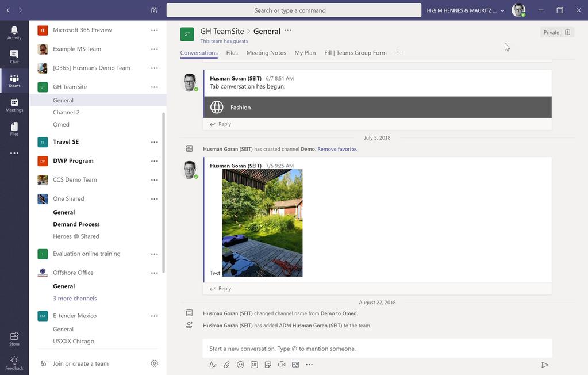Open the emoji picker
The image size is (588, 375).
pos(240,365)
